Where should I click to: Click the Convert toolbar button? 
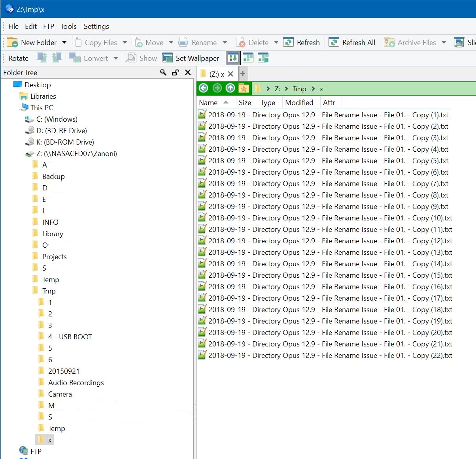click(89, 58)
